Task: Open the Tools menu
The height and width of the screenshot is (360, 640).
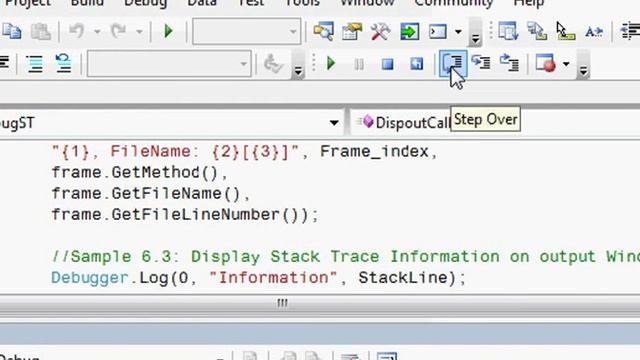Action: [x=302, y=3]
